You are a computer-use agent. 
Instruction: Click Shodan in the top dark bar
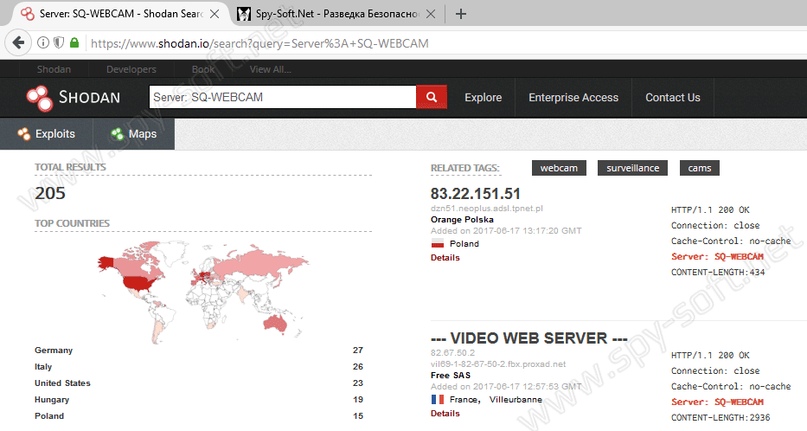pyautogui.click(x=54, y=69)
